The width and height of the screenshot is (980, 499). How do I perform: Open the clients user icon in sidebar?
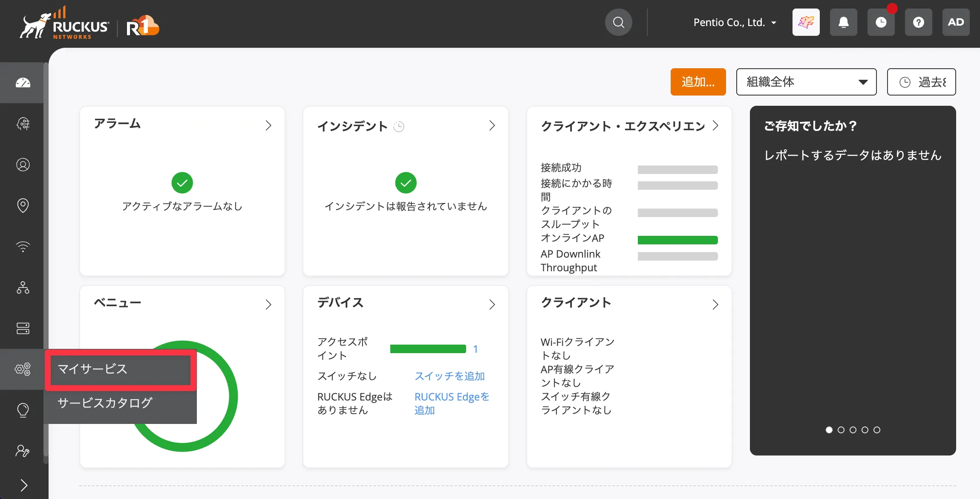23,165
